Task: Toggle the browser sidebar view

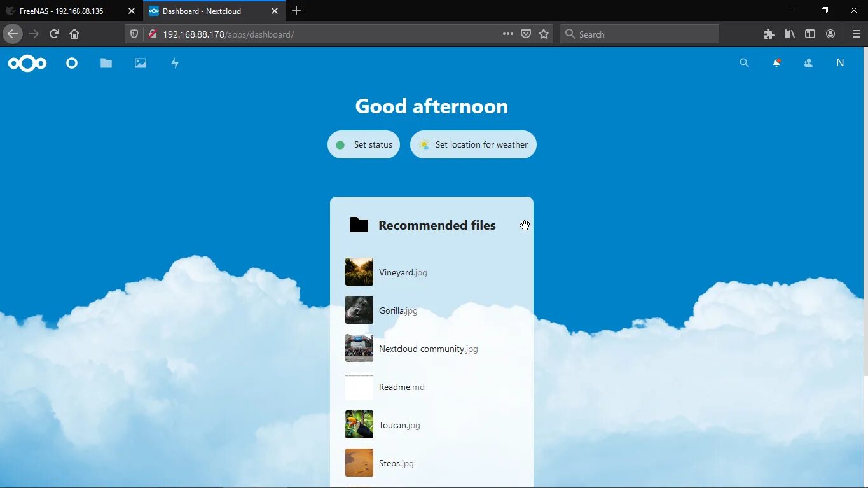Action: coord(810,34)
